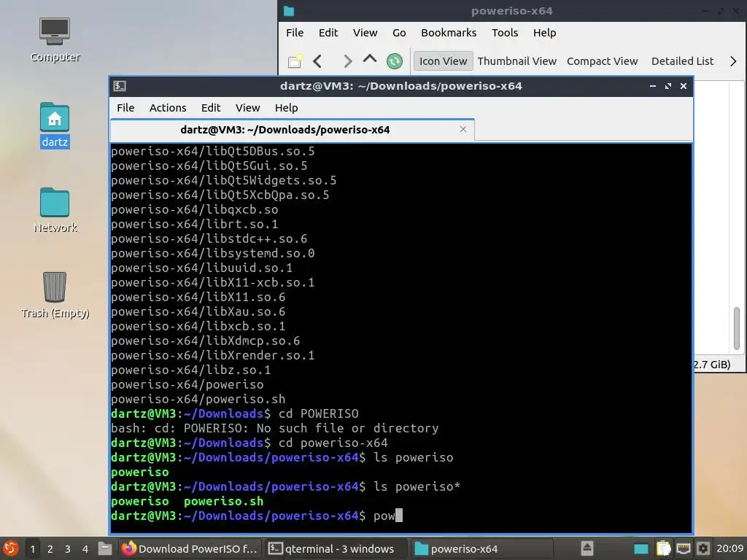Switch to virtual desktop 3
The height and width of the screenshot is (560, 747).
(x=68, y=549)
